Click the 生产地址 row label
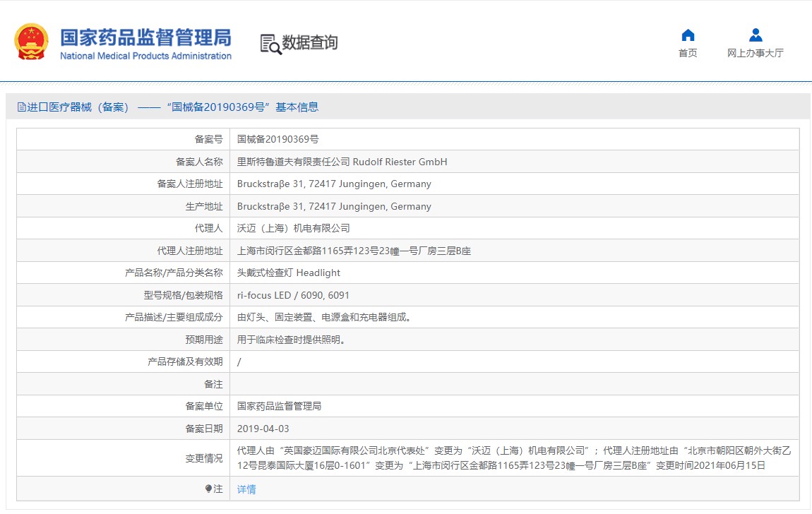The image size is (812, 514). click(x=204, y=206)
